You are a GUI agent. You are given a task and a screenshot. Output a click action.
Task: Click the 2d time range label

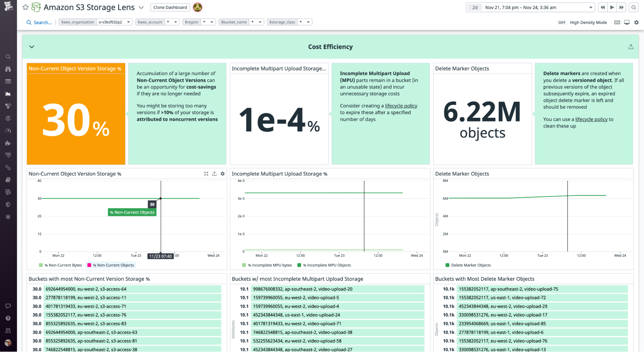(x=475, y=7)
